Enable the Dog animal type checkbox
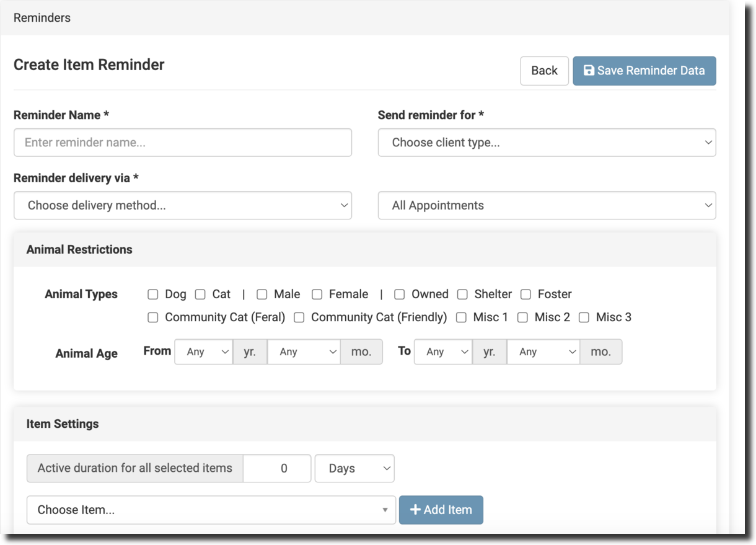Image resolution: width=756 pixels, height=545 pixels. 153,295
